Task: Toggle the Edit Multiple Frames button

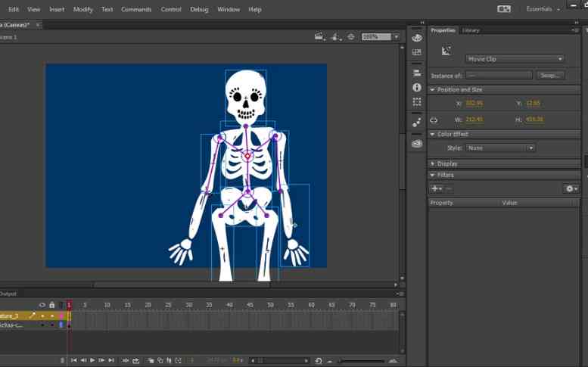Action: click(169, 361)
